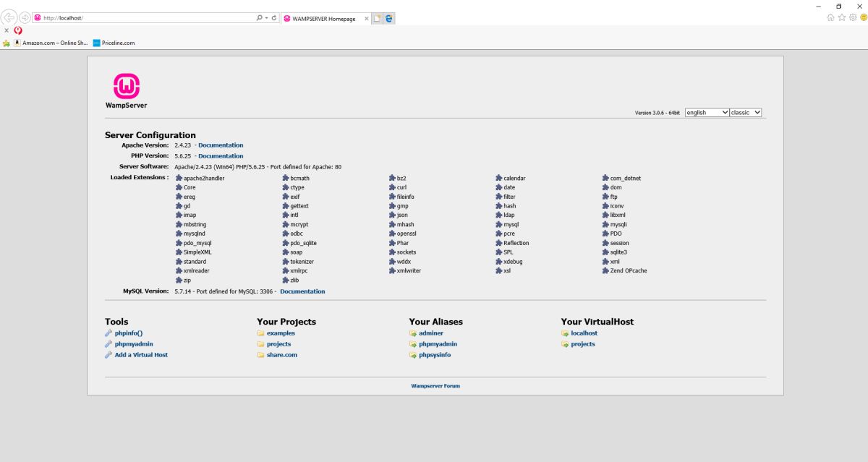Click the bcmath extension puzzle icon

[286, 178]
